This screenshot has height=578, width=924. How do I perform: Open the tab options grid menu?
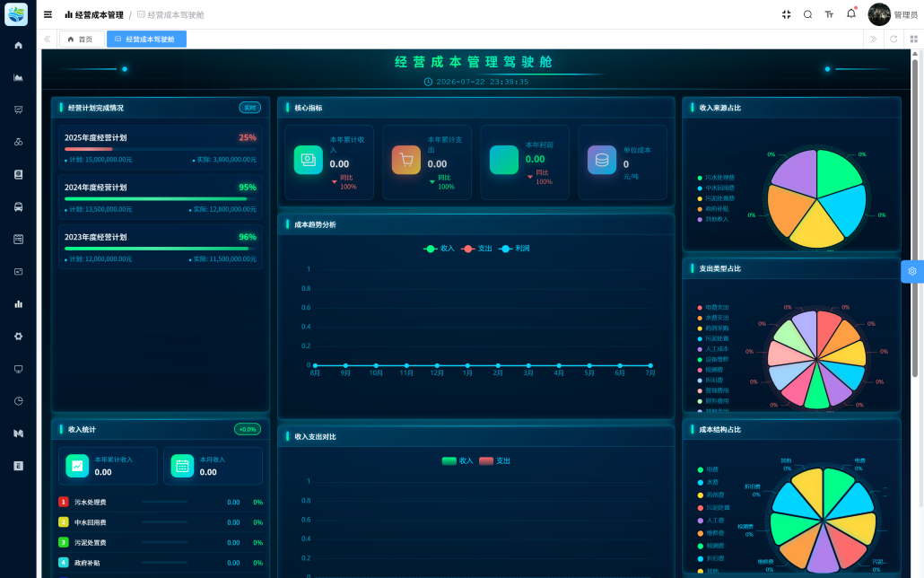[x=914, y=39]
